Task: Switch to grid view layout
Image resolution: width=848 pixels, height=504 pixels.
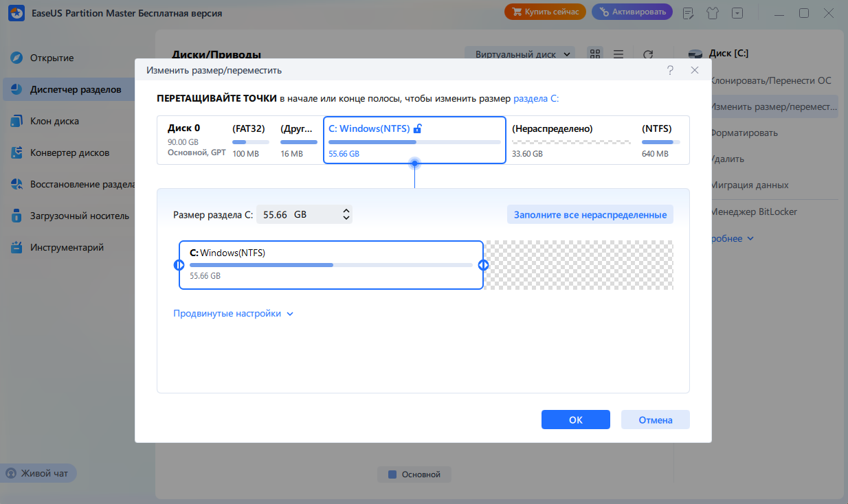Action: pos(595,54)
